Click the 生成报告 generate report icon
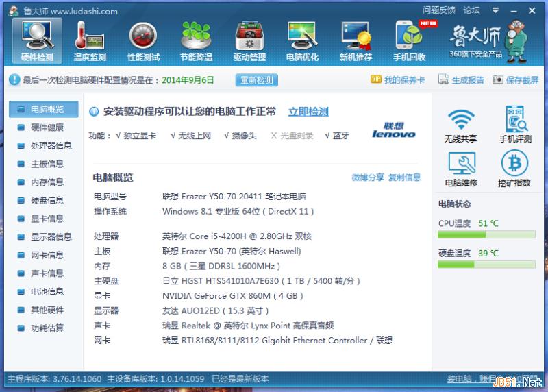Screen dimensions: 548x392 [443, 79]
